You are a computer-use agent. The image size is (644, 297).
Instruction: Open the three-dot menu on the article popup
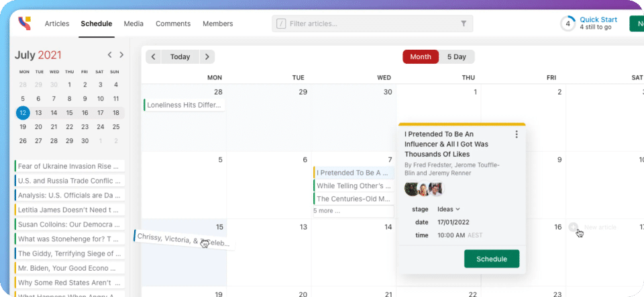(517, 134)
